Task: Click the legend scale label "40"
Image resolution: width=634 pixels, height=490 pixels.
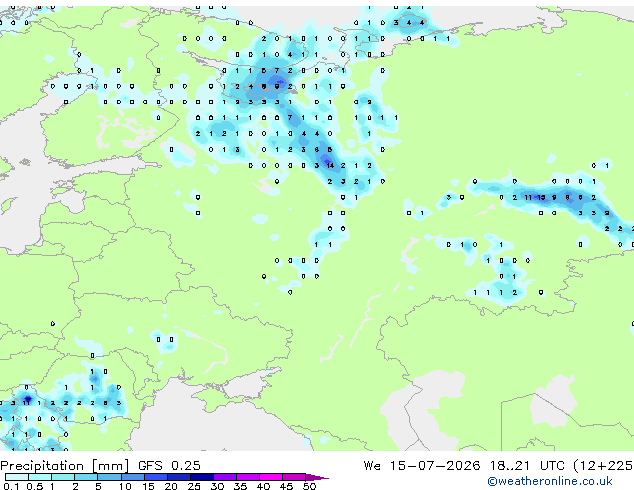Action: pyautogui.click(x=264, y=486)
